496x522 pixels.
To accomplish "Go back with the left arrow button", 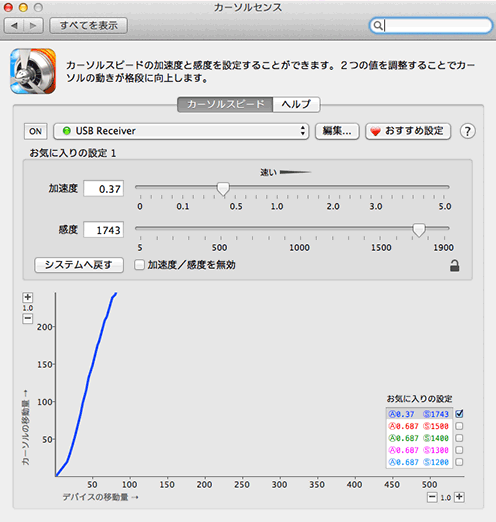I will tap(14, 25).
